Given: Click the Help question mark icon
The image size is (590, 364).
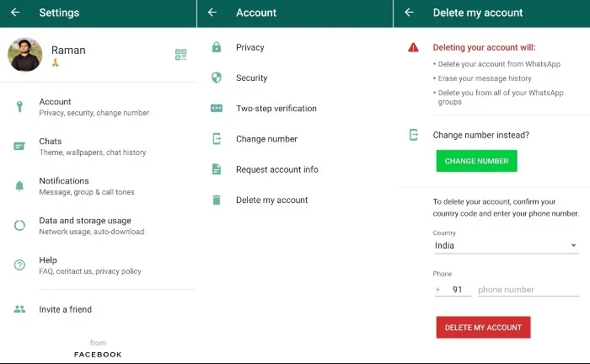Looking at the screenshot, I should click(19, 265).
